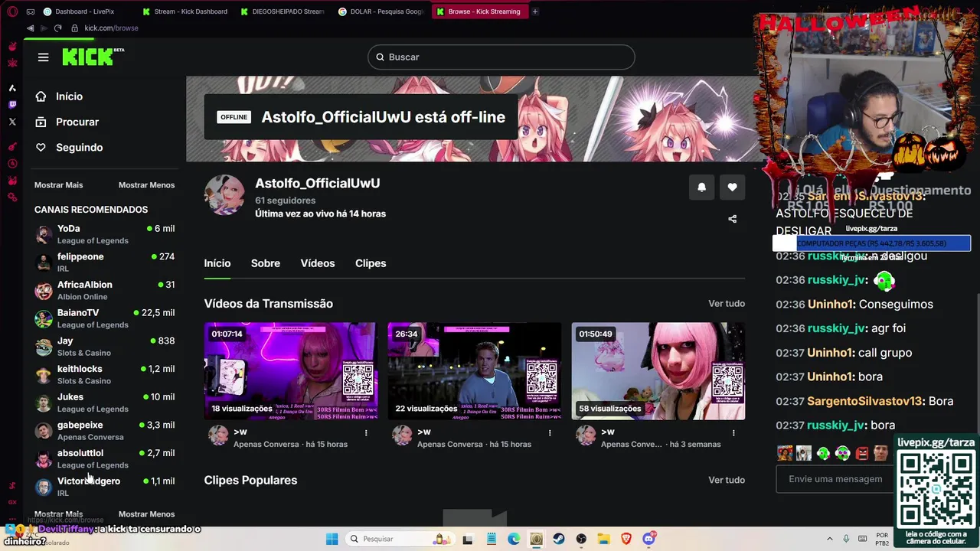The image size is (980, 551).
Task: Focus the Buscar search field
Action: pos(501,57)
